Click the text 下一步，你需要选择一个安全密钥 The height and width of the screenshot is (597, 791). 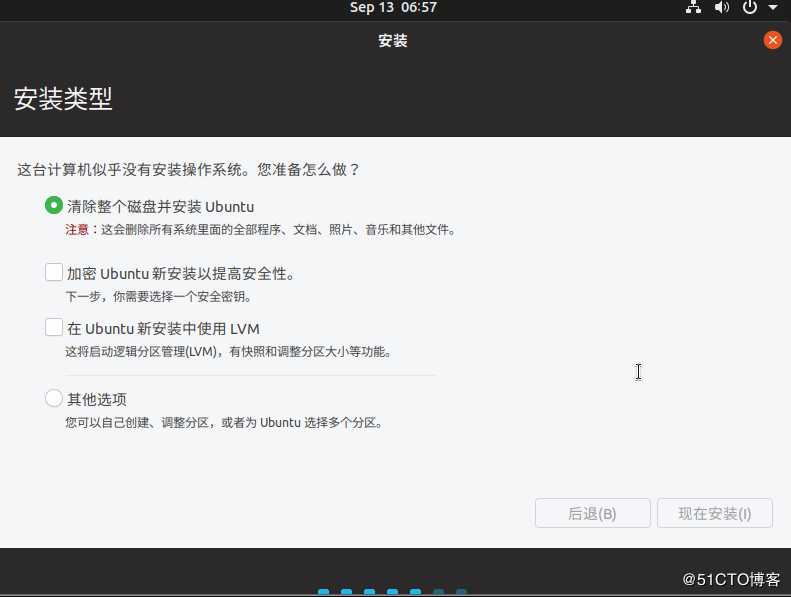tap(158, 296)
